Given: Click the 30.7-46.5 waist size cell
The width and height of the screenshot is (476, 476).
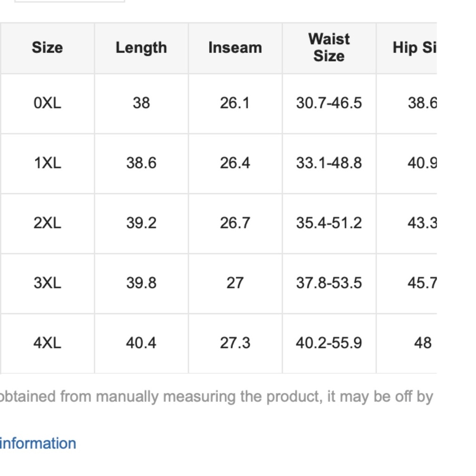Looking at the screenshot, I should [329, 103].
